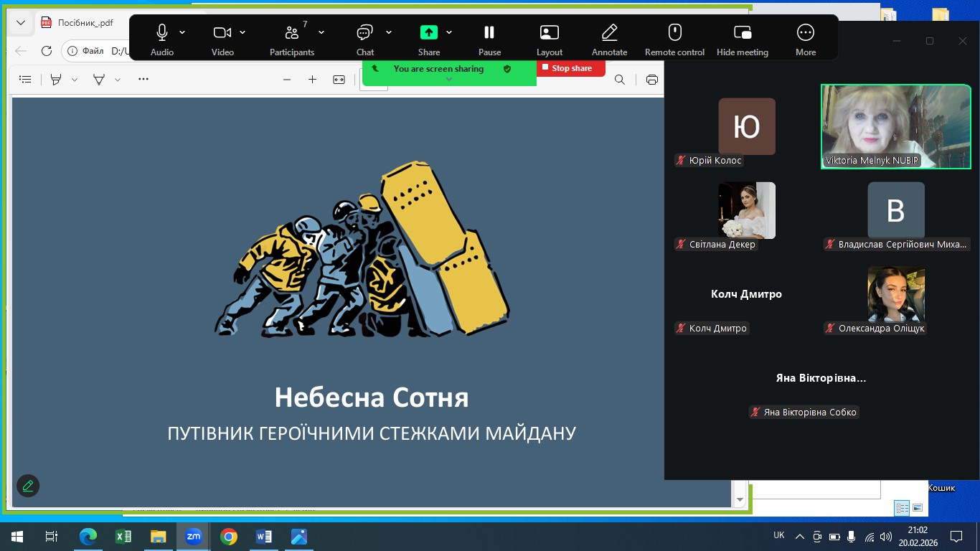
Task: Select Юрій Колос participant avatar
Action: pos(746,126)
